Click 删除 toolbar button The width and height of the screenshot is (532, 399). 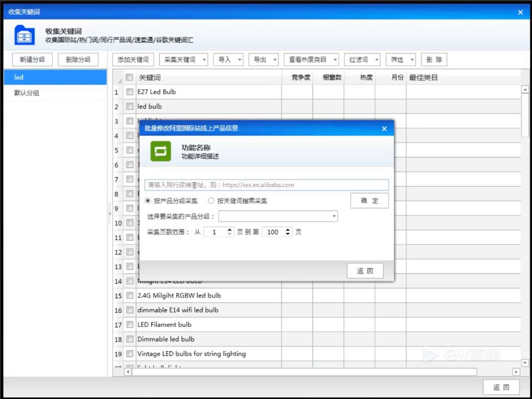(434, 60)
